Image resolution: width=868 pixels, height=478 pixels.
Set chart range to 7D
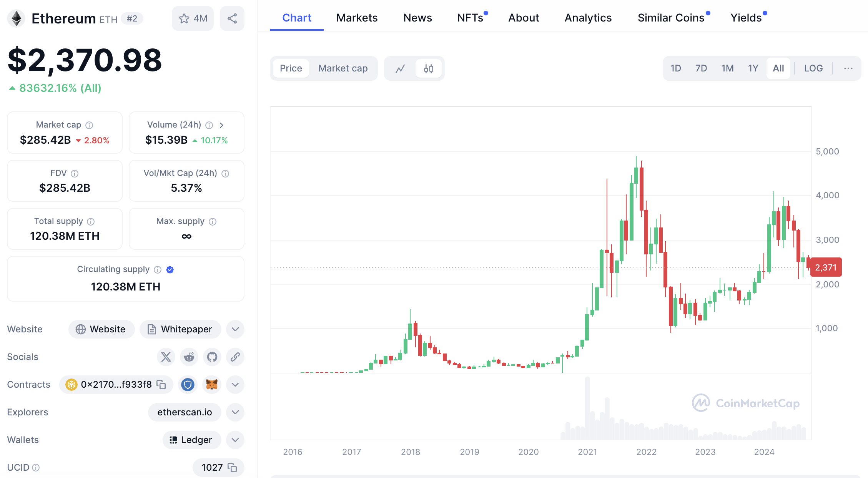coord(701,68)
